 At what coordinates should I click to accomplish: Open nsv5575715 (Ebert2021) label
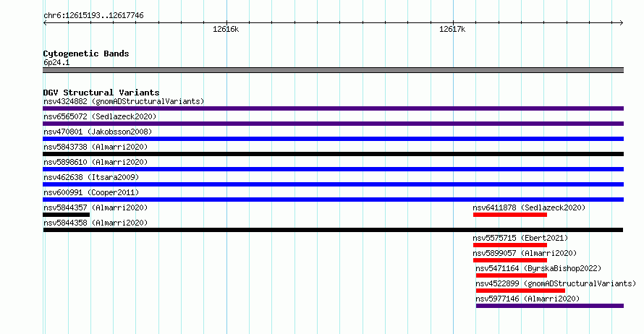pos(520,238)
